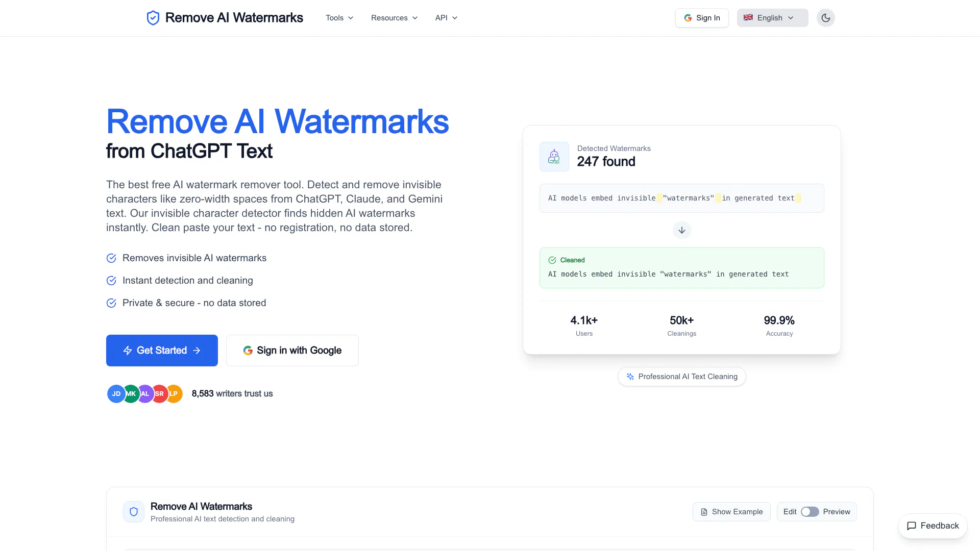Click the down arrow circle icon

[x=681, y=230]
